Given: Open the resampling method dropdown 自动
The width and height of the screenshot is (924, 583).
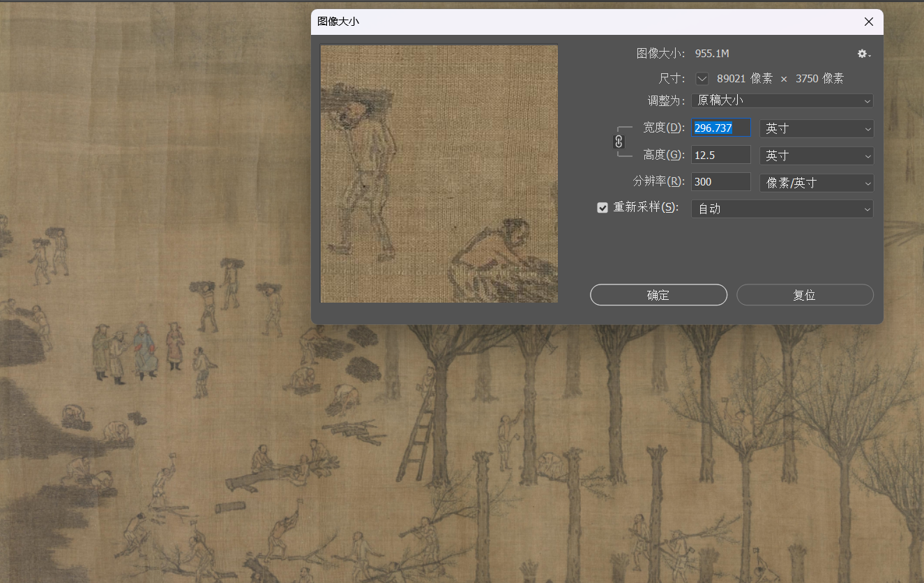Looking at the screenshot, I should click(x=782, y=209).
